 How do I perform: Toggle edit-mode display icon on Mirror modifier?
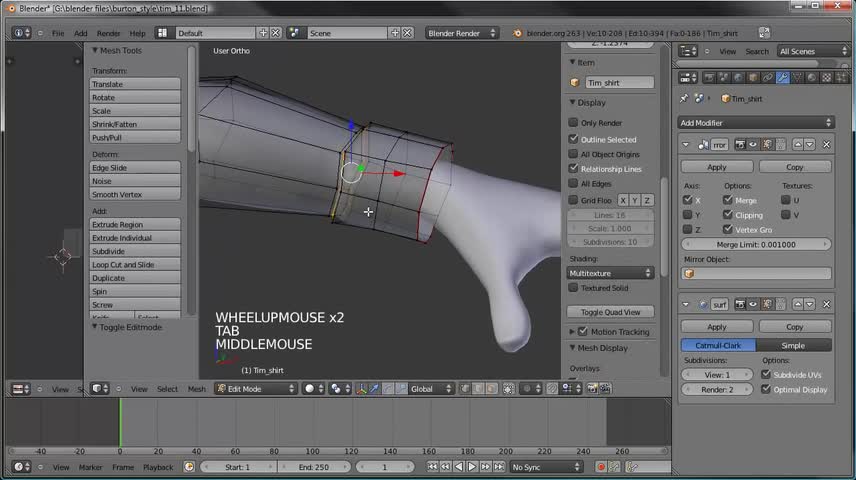pos(767,145)
